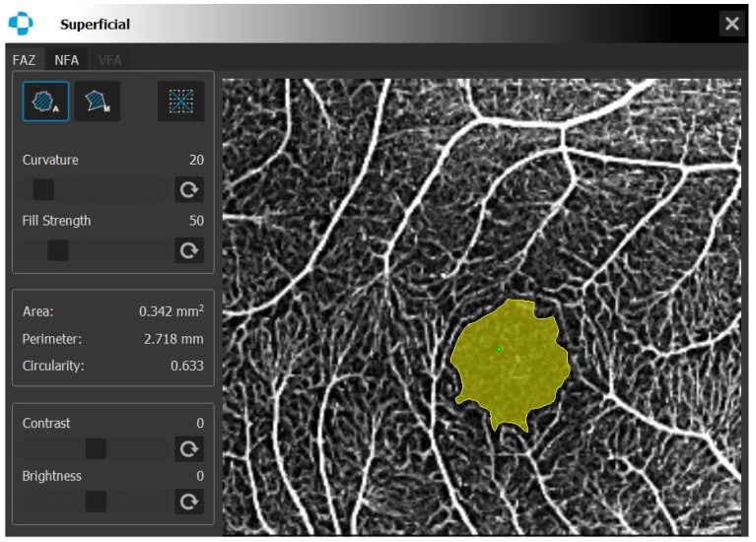Reset the Brightness value
Image resolution: width=756 pixels, height=542 pixels.
click(189, 502)
